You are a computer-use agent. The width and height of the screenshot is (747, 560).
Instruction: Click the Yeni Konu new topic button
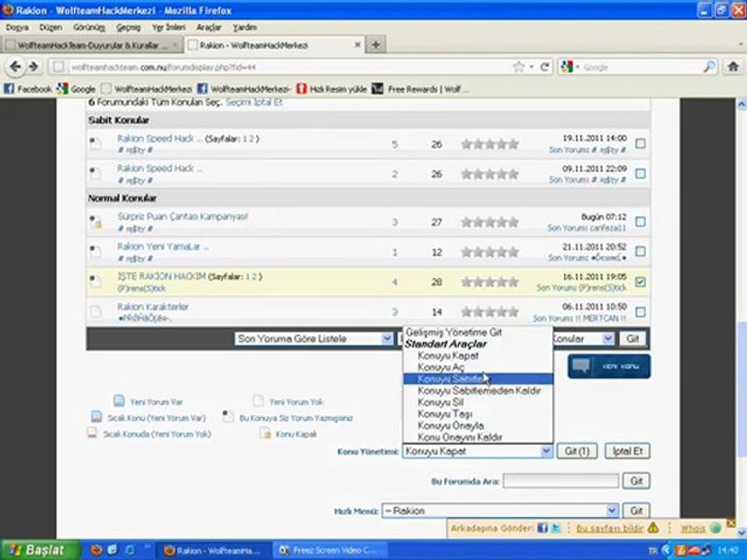[x=608, y=366]
